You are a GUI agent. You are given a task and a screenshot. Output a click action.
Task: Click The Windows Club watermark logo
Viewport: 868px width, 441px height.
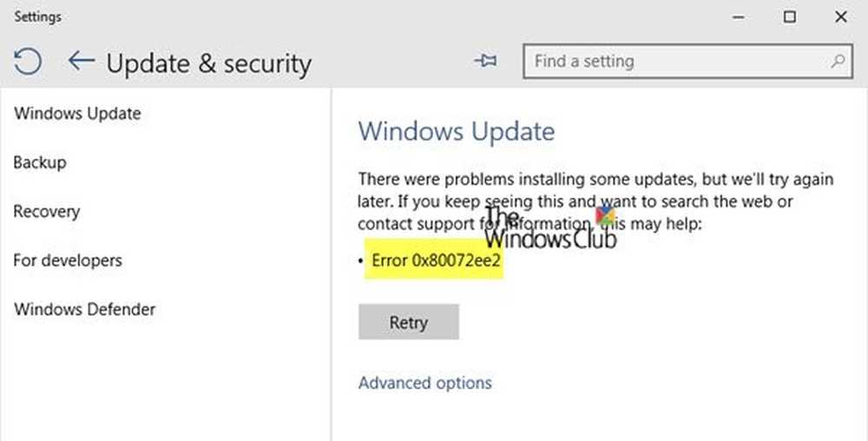[550, 228]
